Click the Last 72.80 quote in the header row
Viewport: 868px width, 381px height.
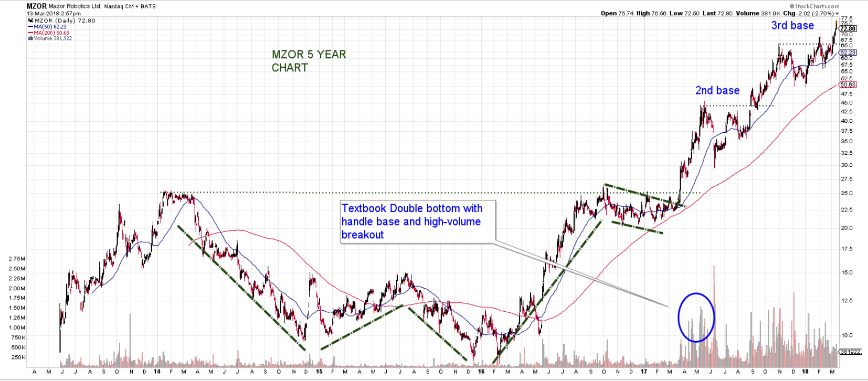(717, 14)
